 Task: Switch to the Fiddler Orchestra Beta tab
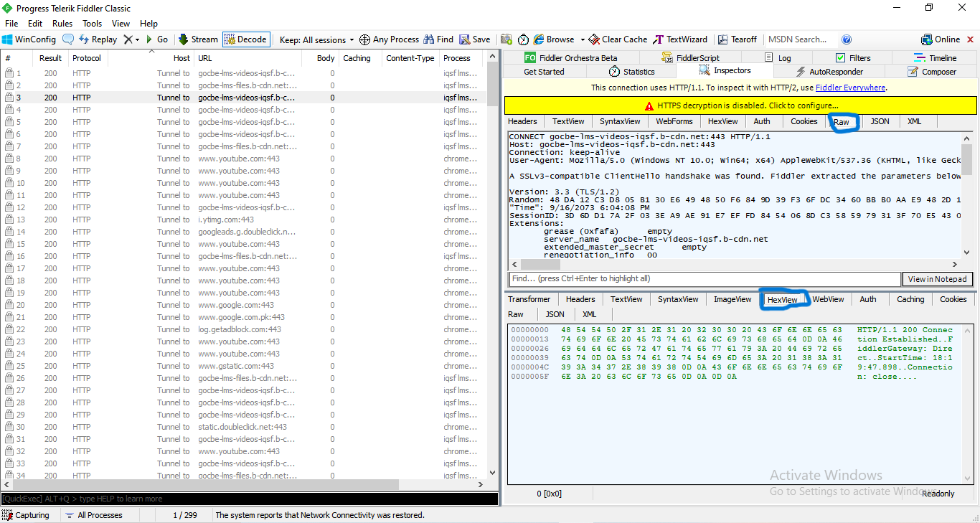click(x=571, y=58)
